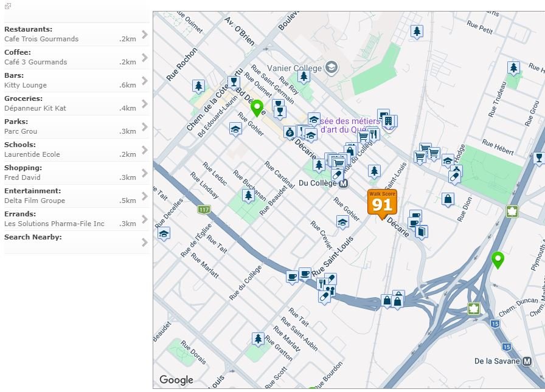Click the Vanier College map label
Screen dimensions: 545x392
tap(294, 69)
